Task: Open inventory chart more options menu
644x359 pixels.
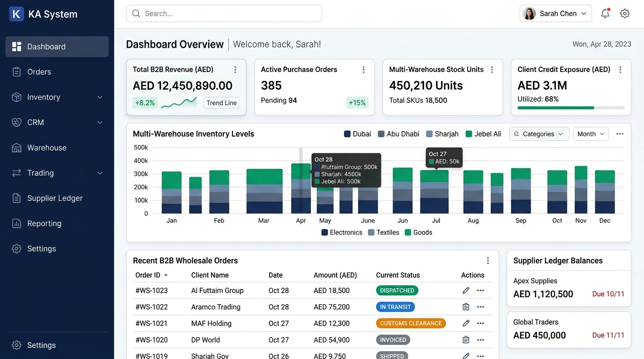Action: (620, 134)
